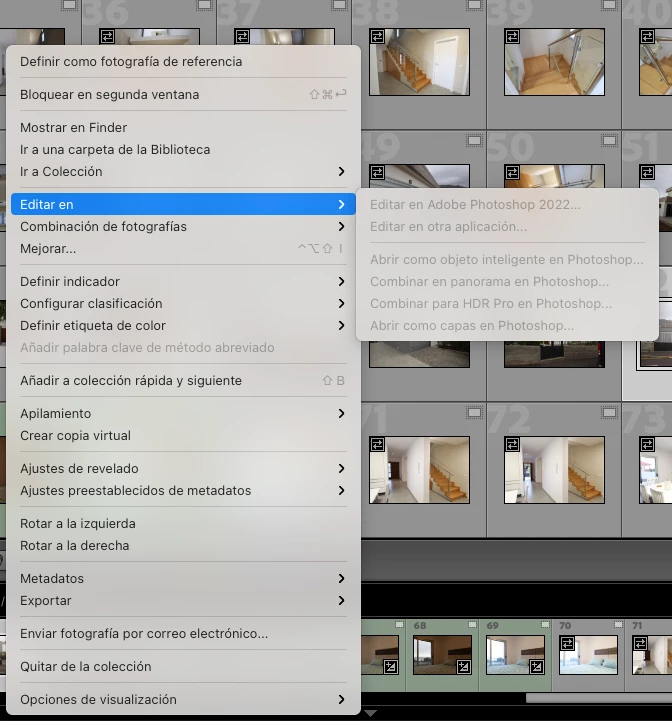
Task: Choose Bloquear en segunda ventana
Action: coord(183,95)
